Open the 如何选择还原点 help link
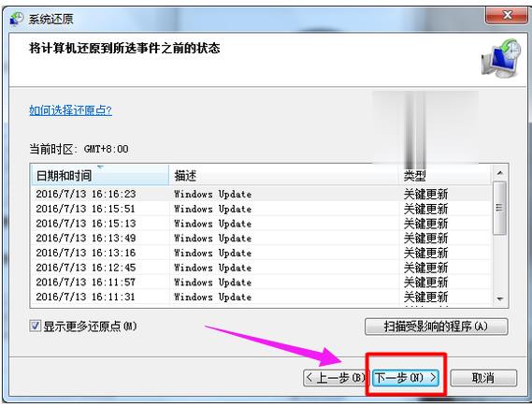Screen dimensions: 532x407 click(x=70, y=110)
